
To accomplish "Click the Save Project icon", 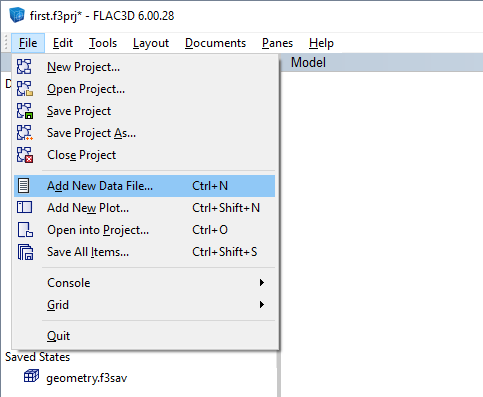I will [x=24, y=111].
